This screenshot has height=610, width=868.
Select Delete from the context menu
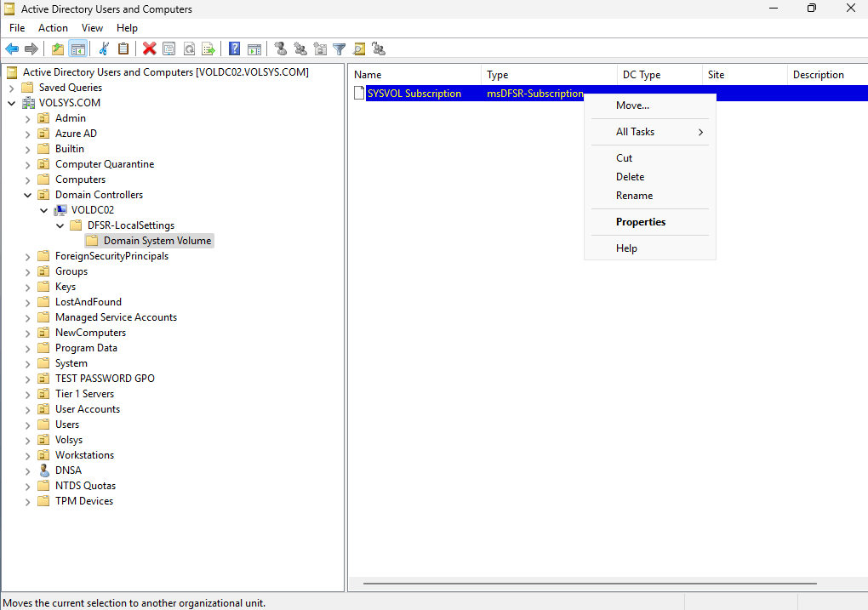630,177
